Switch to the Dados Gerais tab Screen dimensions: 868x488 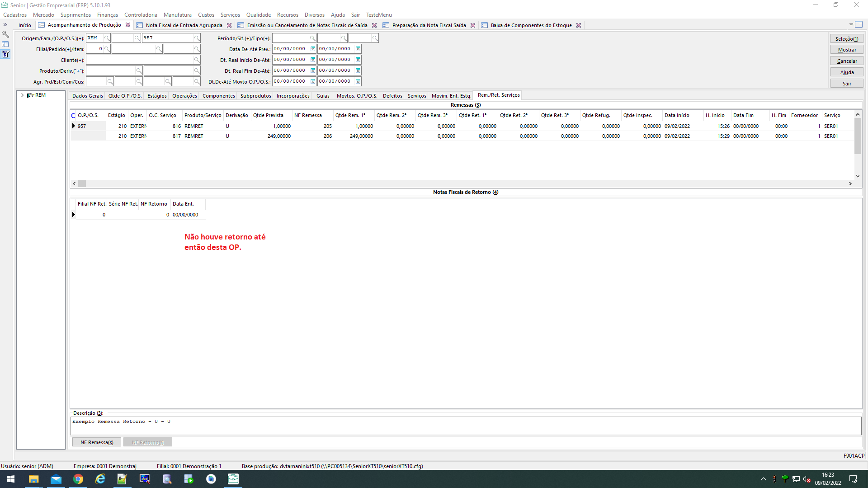click(87, 96)
